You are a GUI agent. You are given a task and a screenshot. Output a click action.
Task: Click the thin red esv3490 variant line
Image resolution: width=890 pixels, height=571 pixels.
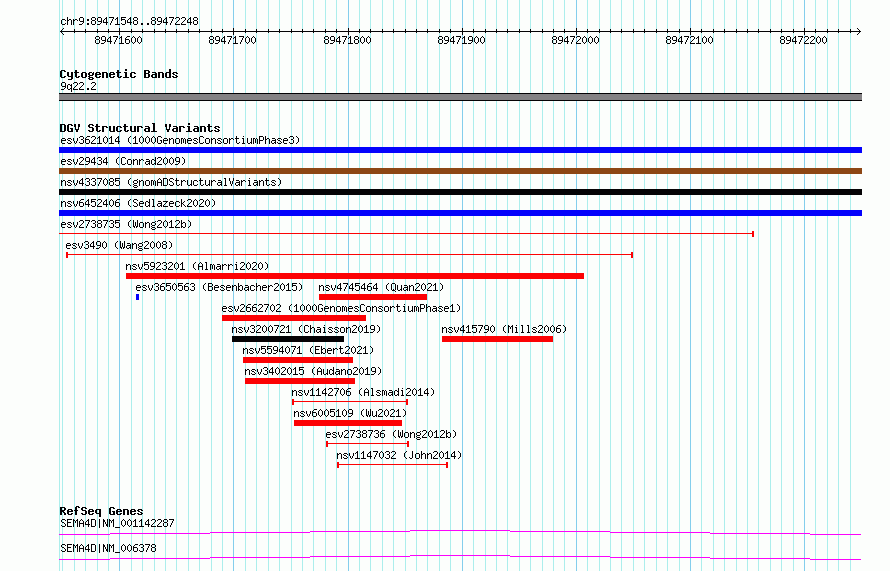350,255
